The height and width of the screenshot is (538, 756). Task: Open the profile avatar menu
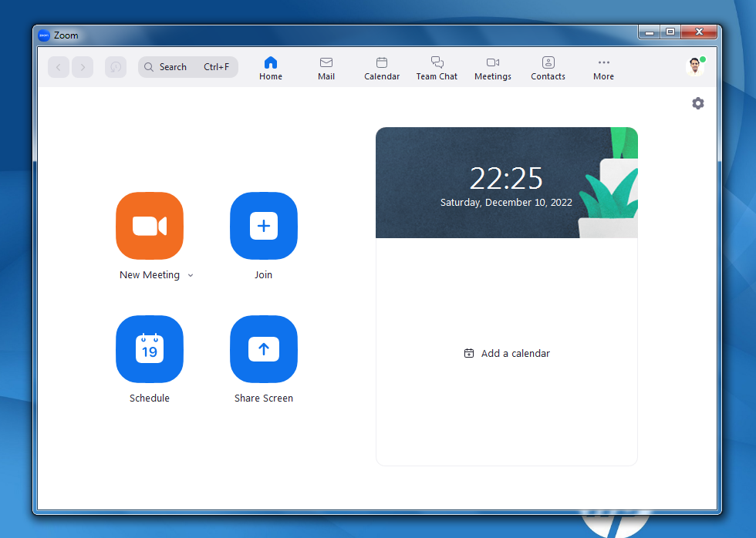(695, 67)
